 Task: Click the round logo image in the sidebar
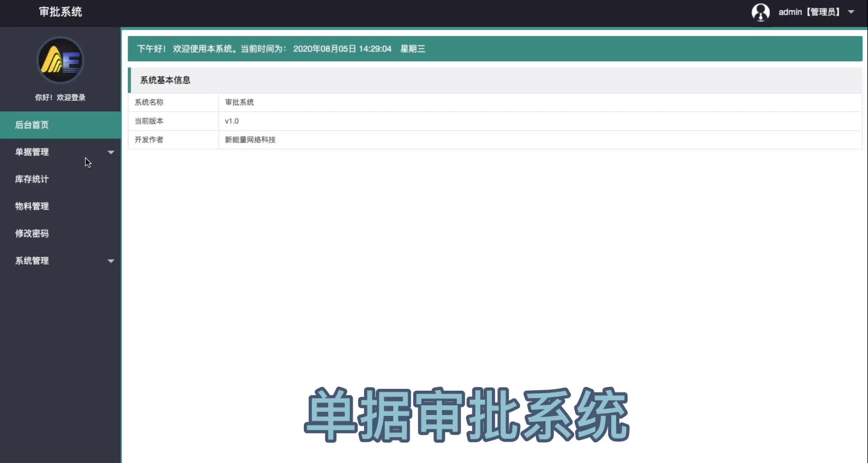click(x=60, y=60)
